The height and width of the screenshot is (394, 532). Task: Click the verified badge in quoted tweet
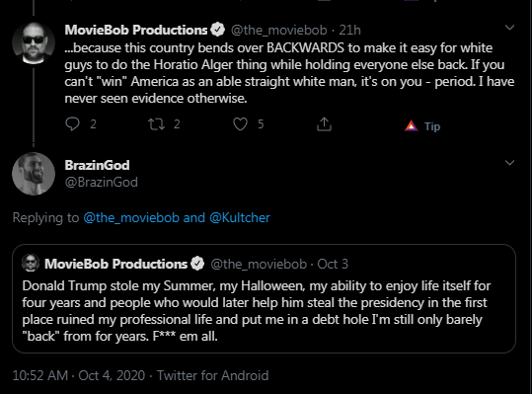point(197,264)
